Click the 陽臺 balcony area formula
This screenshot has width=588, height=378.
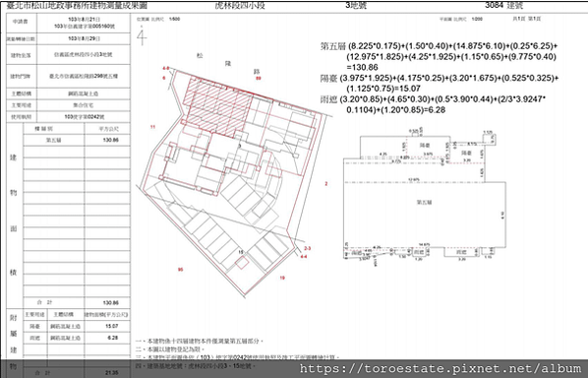click(x=439, y=84)
